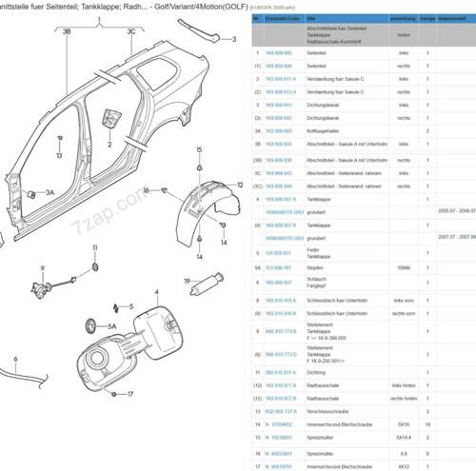Click callout 13 inside the door opening
The image size is (476, 471).
(59, 155)
